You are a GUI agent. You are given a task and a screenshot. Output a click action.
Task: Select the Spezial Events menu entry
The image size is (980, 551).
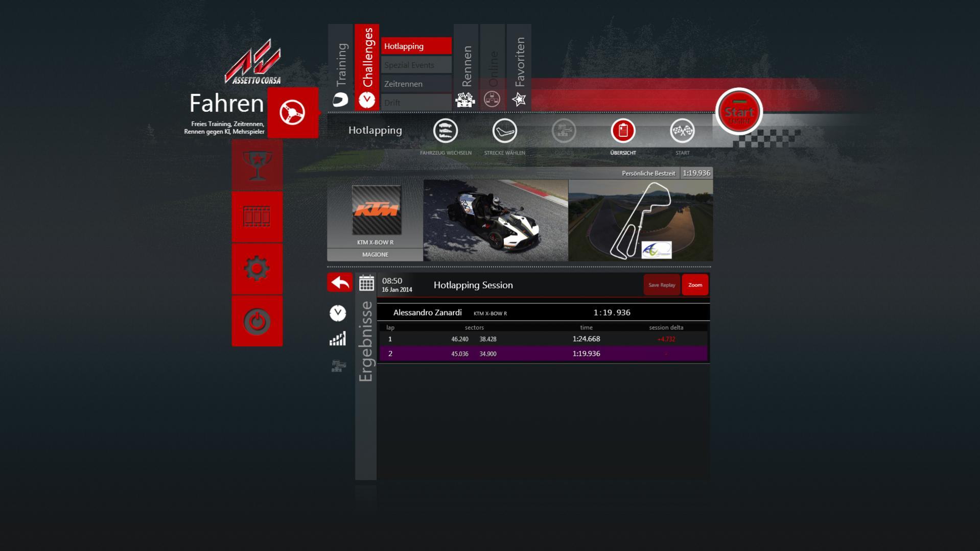tap(416, 65)
